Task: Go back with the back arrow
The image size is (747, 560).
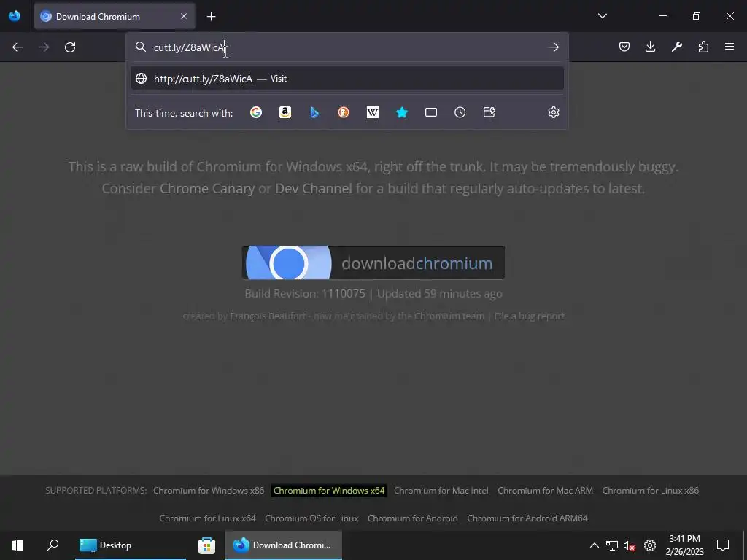Action: pos(18,47)
